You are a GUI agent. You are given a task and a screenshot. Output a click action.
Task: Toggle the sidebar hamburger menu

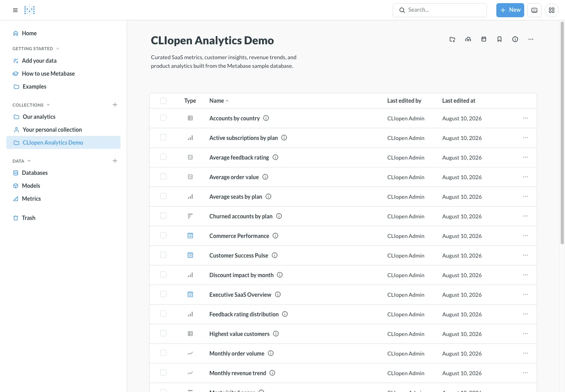point(15,10)
